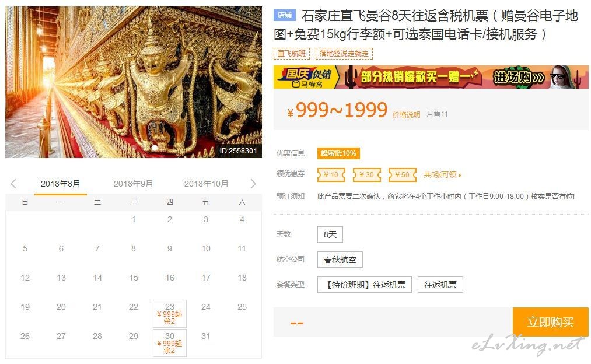Select August 23 date with ¥999起

point(170,313)
